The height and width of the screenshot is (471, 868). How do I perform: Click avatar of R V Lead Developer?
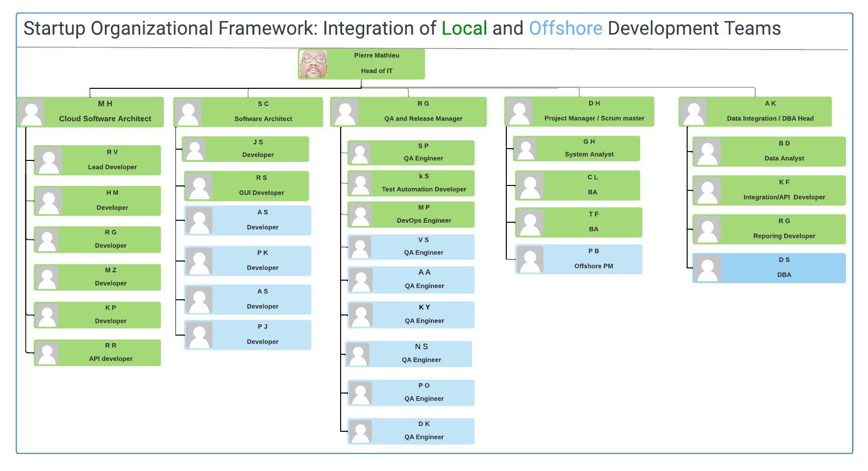49,160
